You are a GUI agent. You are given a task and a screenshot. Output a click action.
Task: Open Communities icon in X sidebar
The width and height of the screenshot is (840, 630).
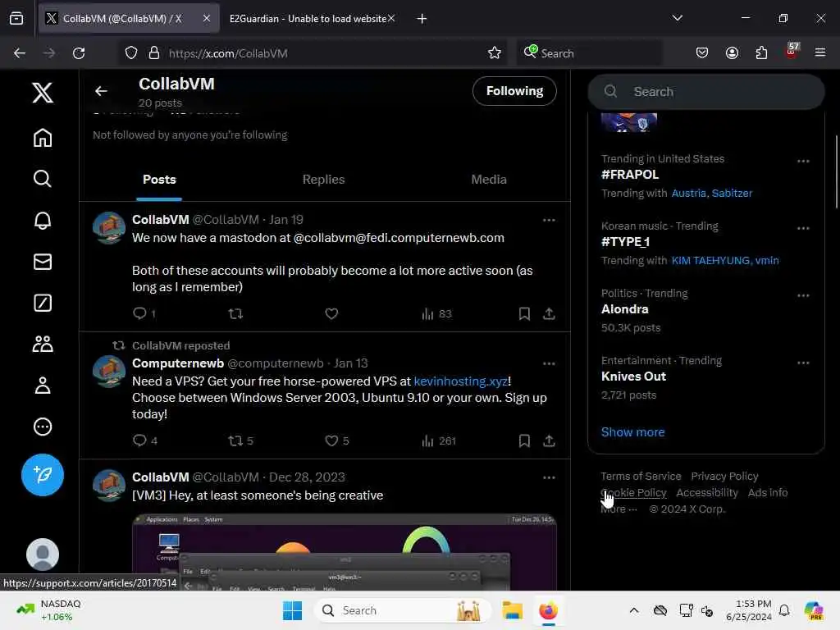43,344
